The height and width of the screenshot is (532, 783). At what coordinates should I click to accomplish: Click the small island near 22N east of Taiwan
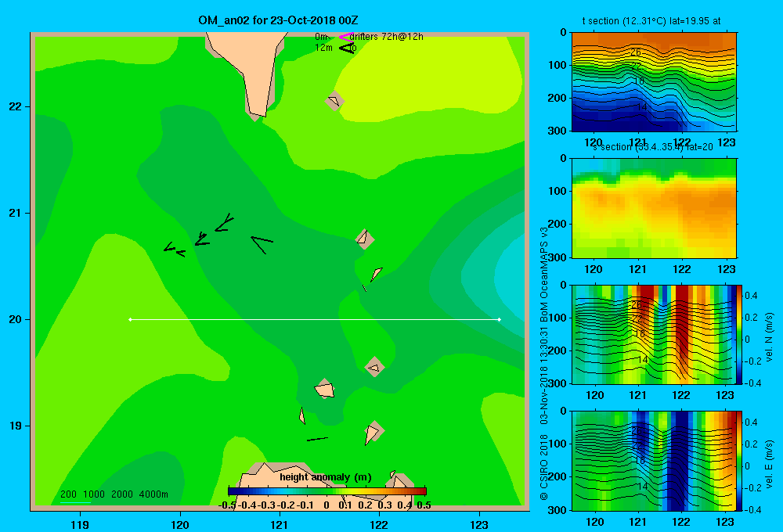tap(334, 101)
